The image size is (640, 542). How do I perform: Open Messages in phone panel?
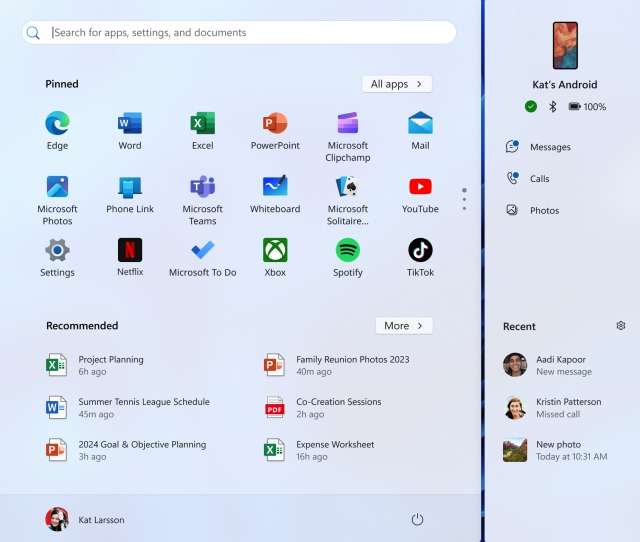tap(538, 147)
